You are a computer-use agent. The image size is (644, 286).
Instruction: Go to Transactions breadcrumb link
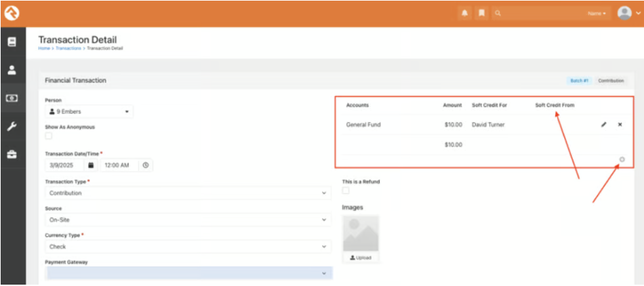click(68, 49)
